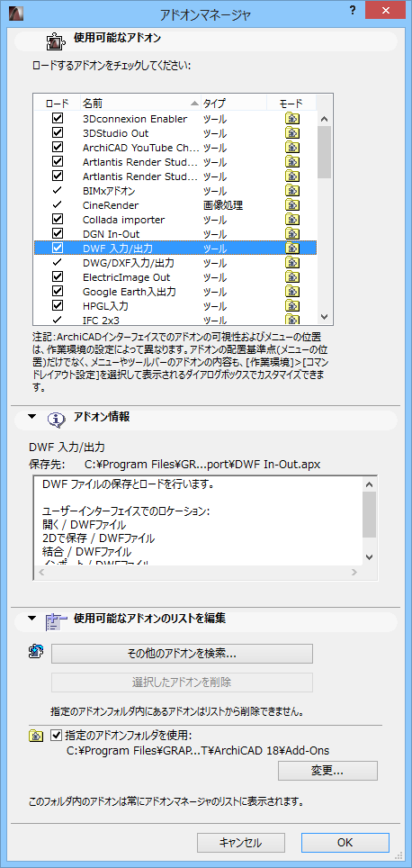
Task: Toggle DGN In-Out load checkbox
Action: [x=58, y=233]
